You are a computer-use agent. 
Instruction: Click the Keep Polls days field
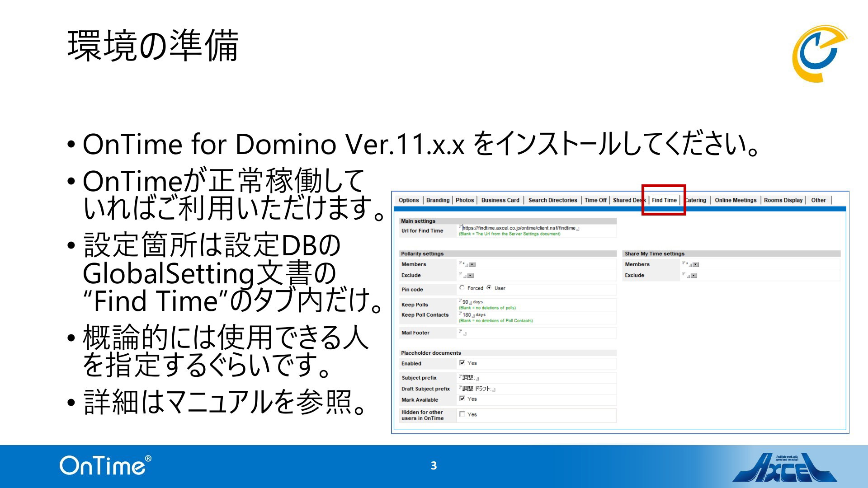pos(465,302)
